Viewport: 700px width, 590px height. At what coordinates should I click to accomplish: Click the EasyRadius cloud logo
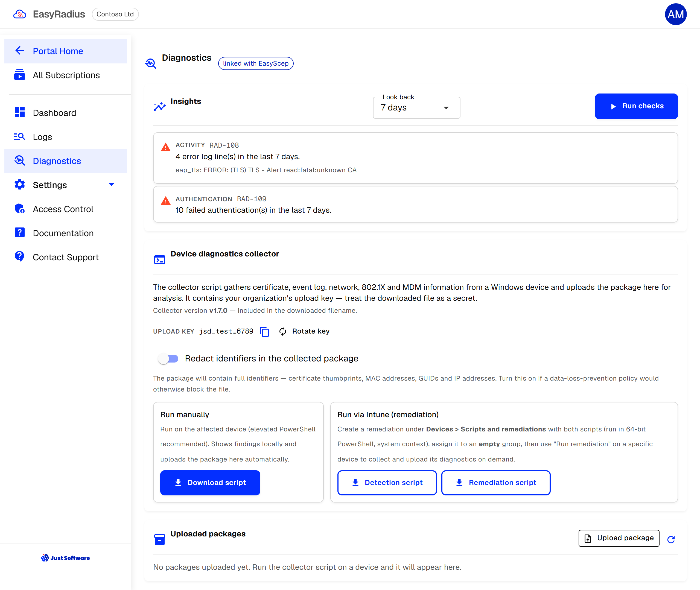coord(20,14)
